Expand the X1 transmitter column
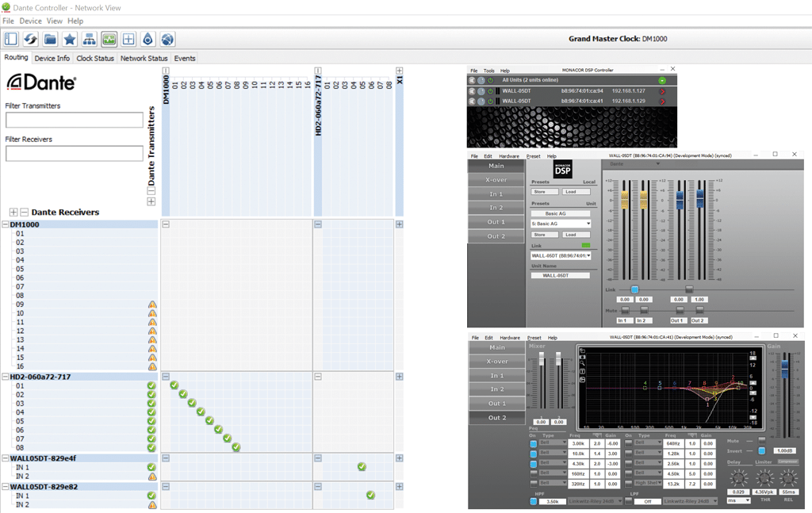The height and width of the screenshot is (513, 812). point(400,71)
